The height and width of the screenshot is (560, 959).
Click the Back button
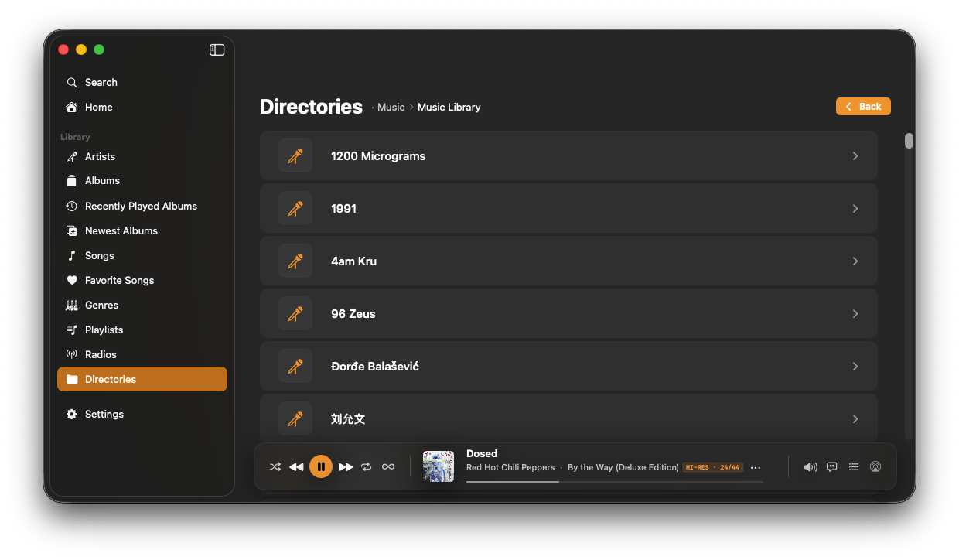(x=863, y=106)
